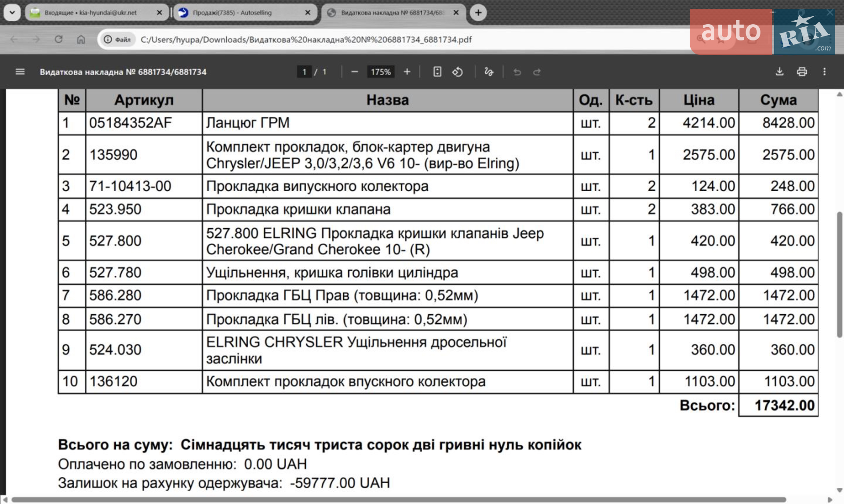Reload the current page
844x504 pixels.
point(58,40)
